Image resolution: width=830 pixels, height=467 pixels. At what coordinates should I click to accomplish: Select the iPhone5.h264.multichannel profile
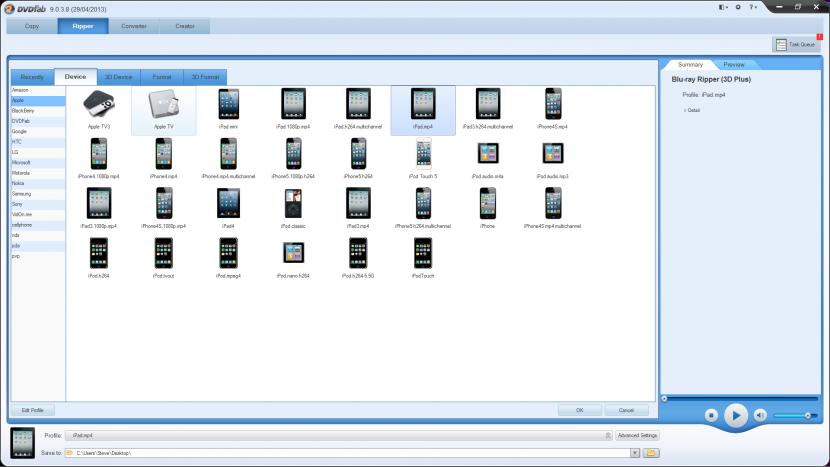[423, 208]
